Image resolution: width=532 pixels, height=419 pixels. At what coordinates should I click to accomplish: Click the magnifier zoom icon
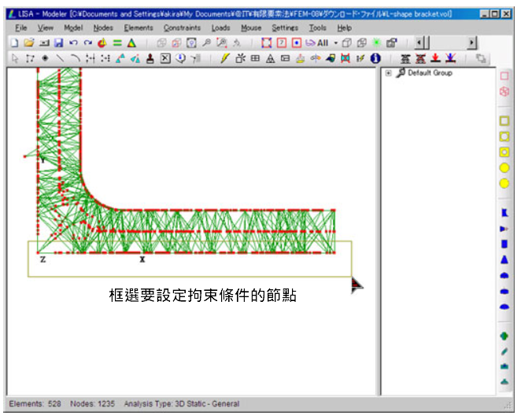click(x=206, y=43)
